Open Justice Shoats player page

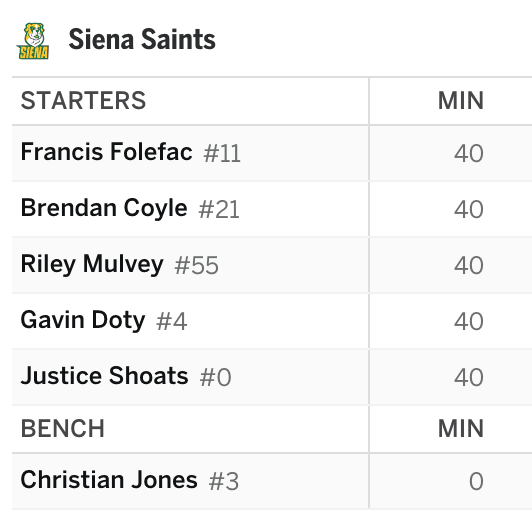tap(104, 376)
